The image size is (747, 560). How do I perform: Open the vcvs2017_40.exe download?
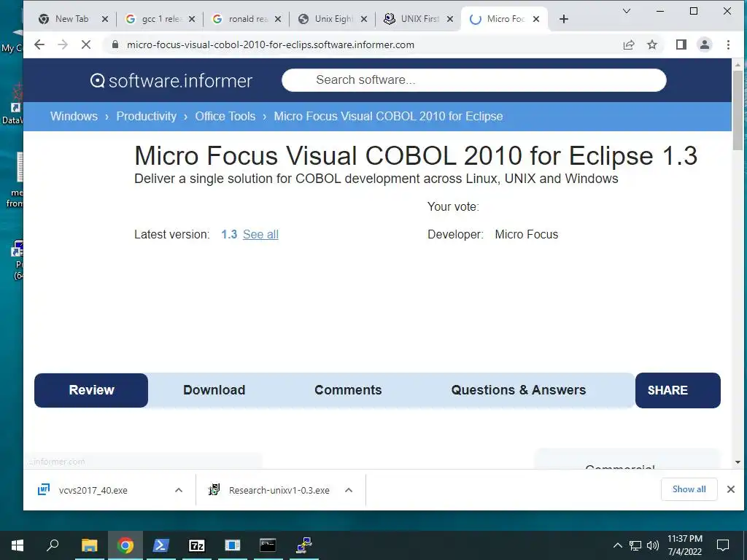(93, 490)
